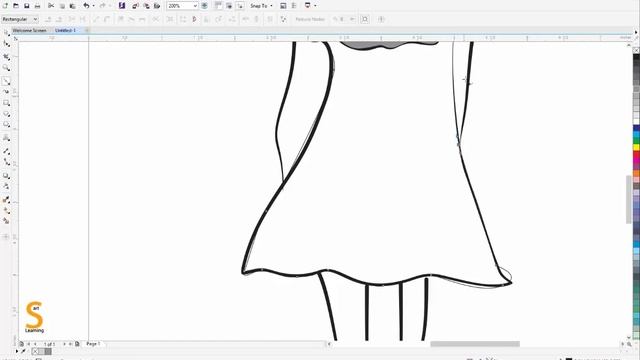Toggle the Bounding Box option
640x360 pixels.
pos(365,19)
